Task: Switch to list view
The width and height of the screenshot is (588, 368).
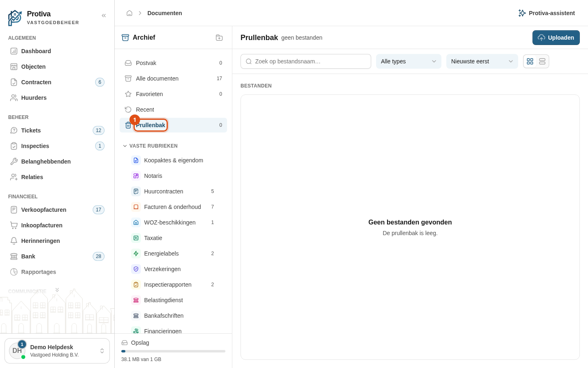Action: (x=542, y=61)
